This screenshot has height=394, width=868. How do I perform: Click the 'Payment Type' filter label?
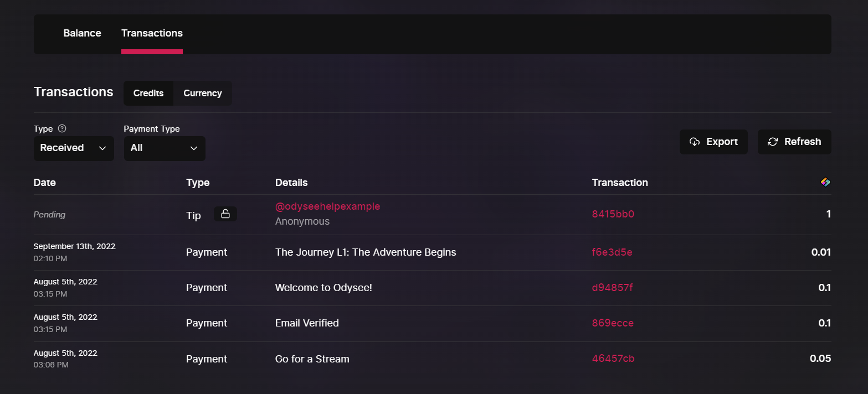coord(152,129)
